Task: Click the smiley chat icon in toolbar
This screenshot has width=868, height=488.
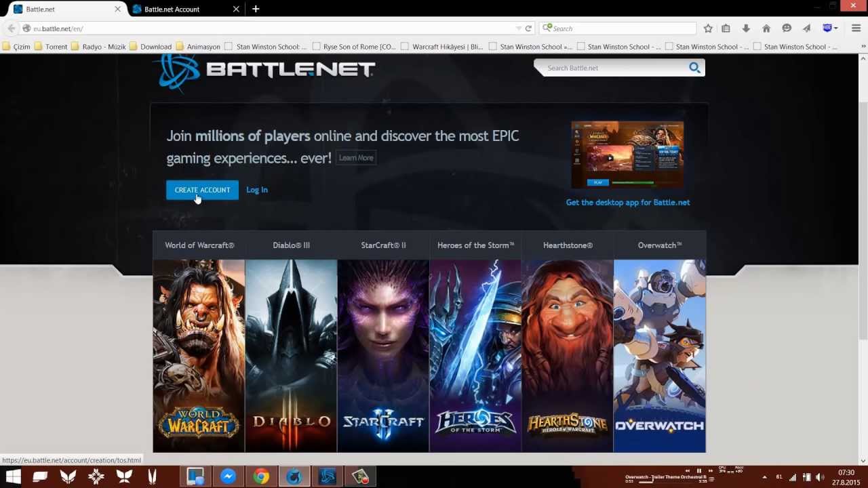Action: pos(787,28)
